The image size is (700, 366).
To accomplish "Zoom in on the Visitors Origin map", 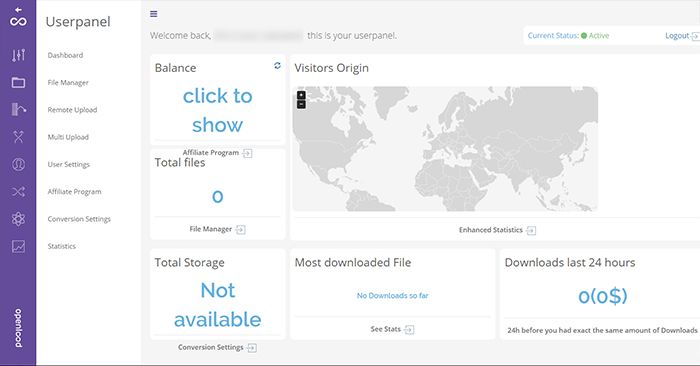I will coord(301,95).
